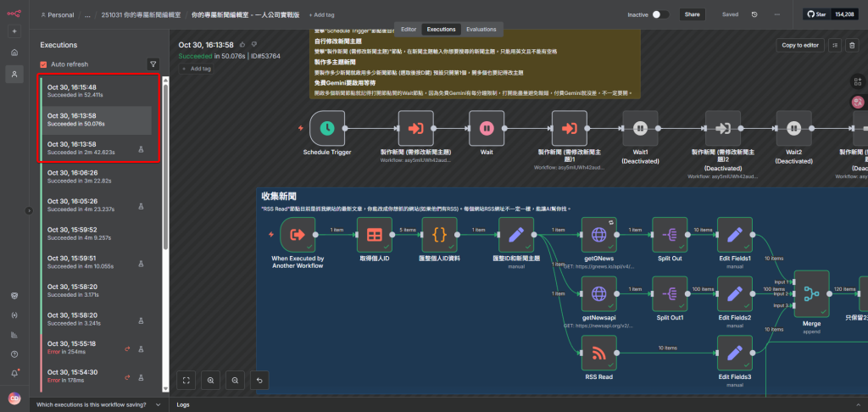Screen dimensions: 868x412
Task: Click the Copy to editor button
Action: (800, 46)
